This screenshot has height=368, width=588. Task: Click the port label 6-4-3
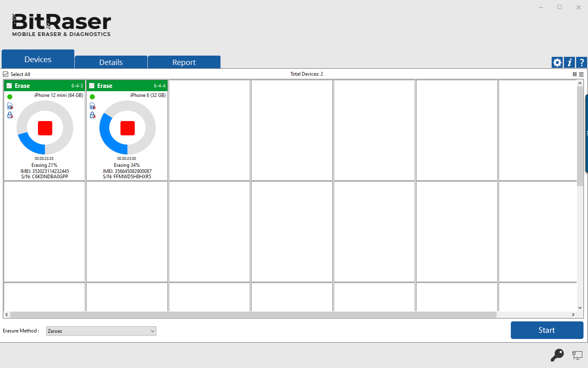(77, 86)
